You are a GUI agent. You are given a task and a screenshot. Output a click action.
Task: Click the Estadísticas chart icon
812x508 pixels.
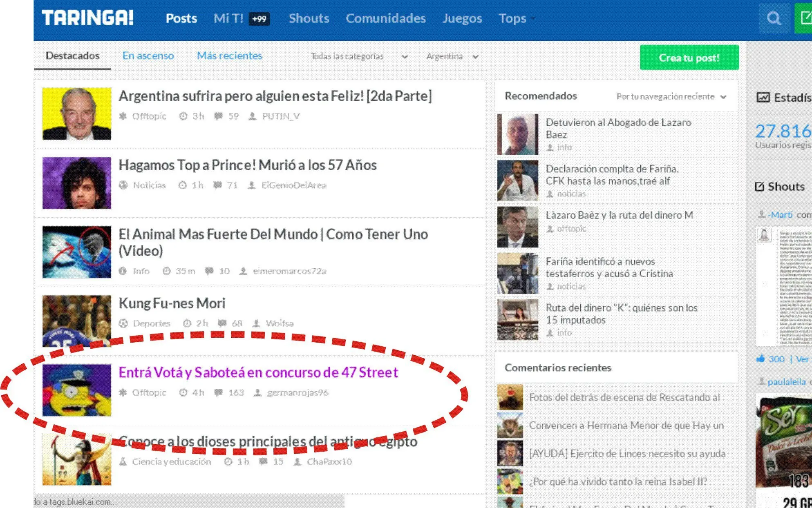point(763,98)
